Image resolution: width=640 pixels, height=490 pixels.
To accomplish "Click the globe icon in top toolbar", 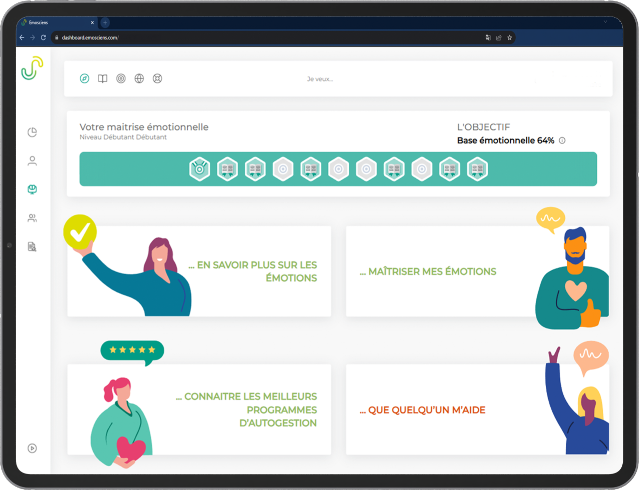I will click(139, 79).
